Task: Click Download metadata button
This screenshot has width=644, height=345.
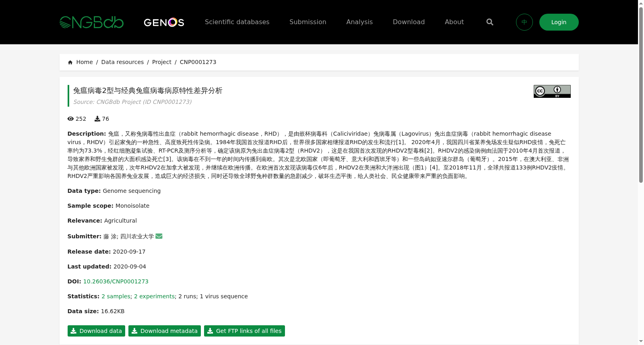Action: click(x=165, y=331)
